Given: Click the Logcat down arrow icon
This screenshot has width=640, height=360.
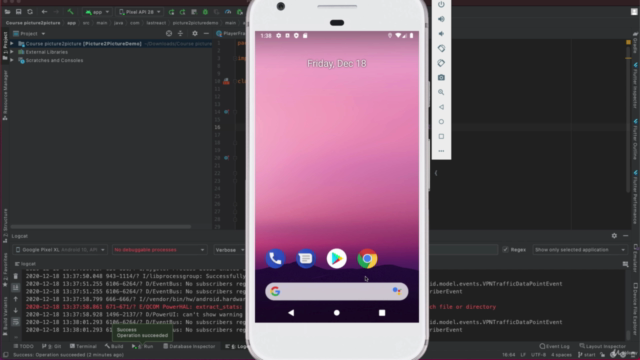Looking at the screenshot, I should [x=16, y=310].
